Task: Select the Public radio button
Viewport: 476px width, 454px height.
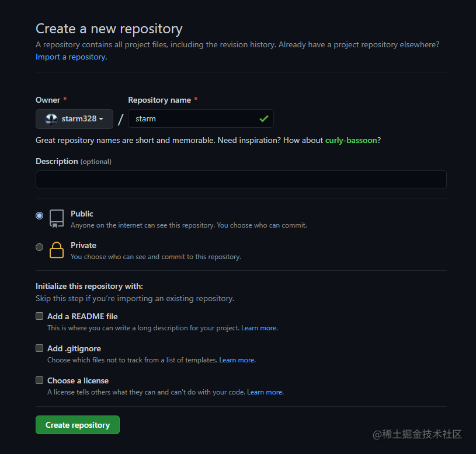Action: pyautogui.click(x=40, y=216)
